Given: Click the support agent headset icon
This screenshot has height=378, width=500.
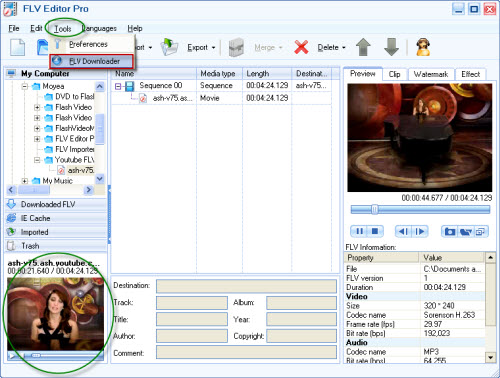Looking at the screenshot, I should point(423,47).
